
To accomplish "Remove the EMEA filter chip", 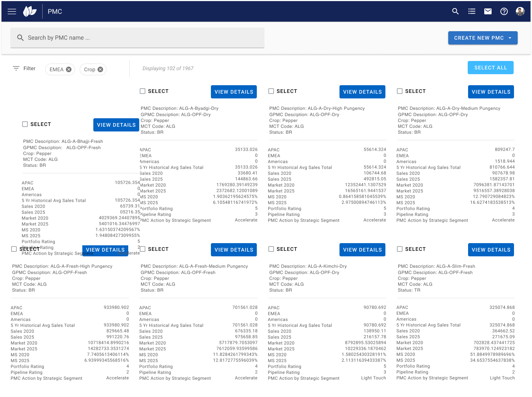I will pyautogui.click(x=69, y=69).
